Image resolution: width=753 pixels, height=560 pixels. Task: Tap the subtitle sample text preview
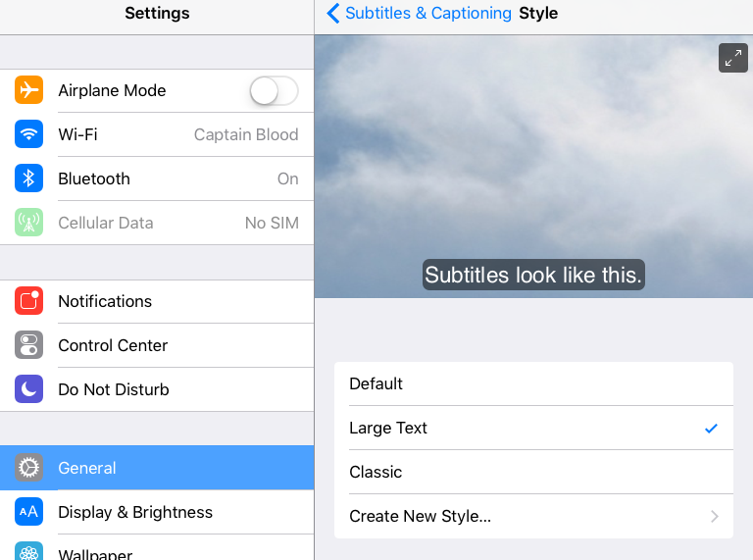pyautogui.click(x=533, y=276)
